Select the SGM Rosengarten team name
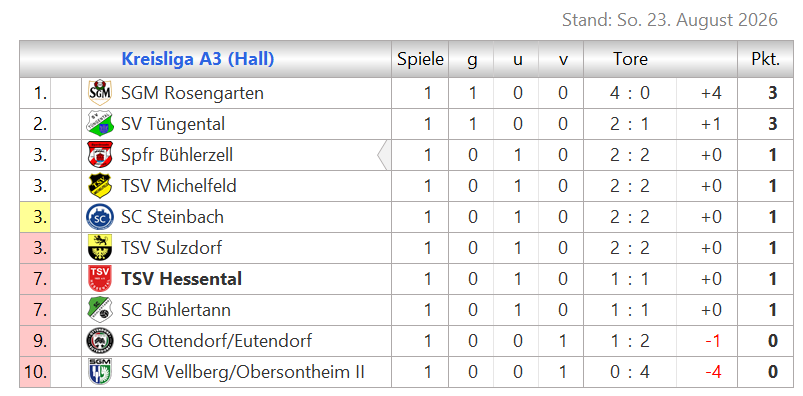Image resolution: width=803 pixels, height=396 pixels. pyautogui.click(x=192, y=93)
